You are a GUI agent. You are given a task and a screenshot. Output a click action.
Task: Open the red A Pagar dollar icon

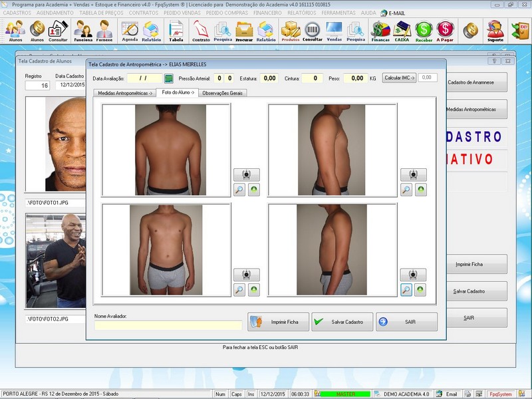click(x=445, y=31)
